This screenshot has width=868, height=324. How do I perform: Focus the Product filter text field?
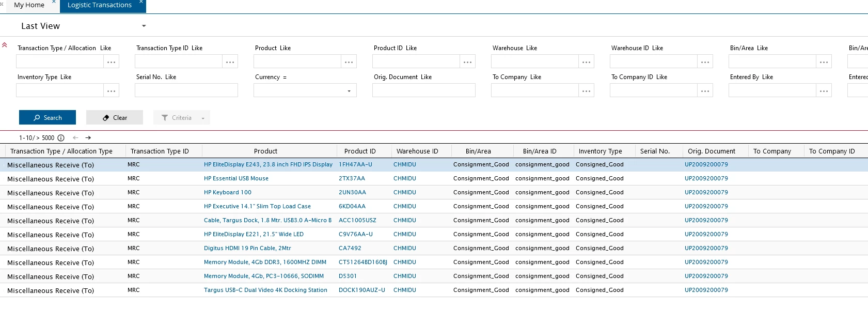coord(297,61)
